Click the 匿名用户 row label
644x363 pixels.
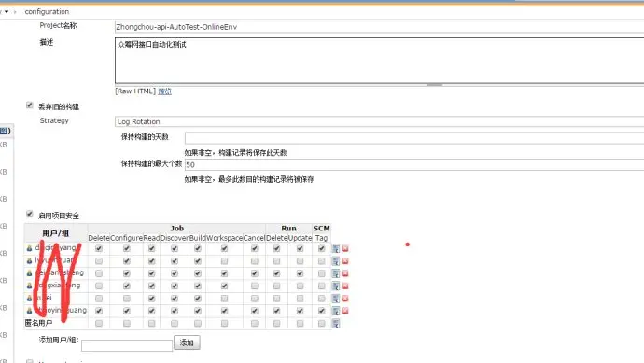(x=38, y=323)
